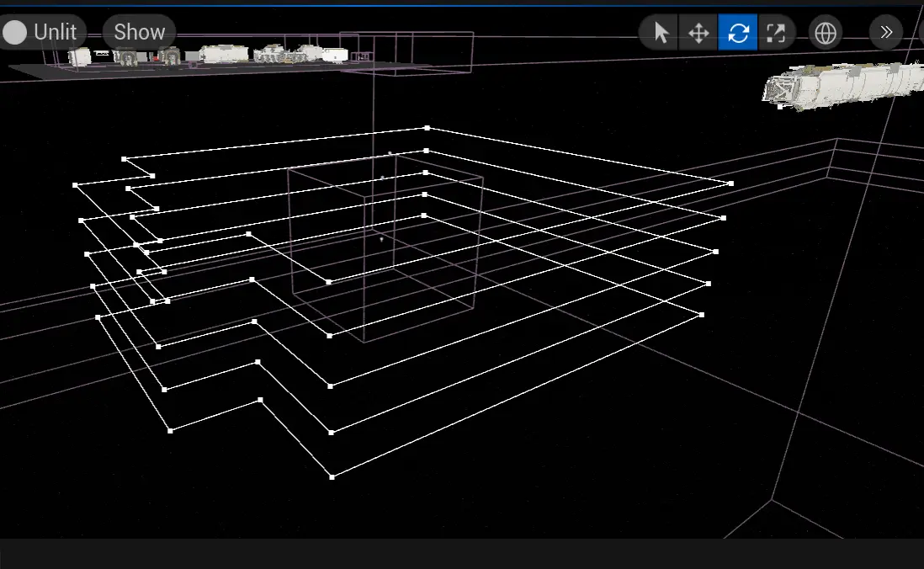Open the Unlit view mode menu
The height and width of the screenshot is (569, 924).
click(x=55, y=32)
